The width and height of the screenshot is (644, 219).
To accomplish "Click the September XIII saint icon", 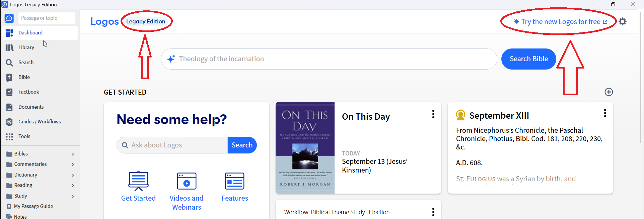I will (x=461, y=115).
